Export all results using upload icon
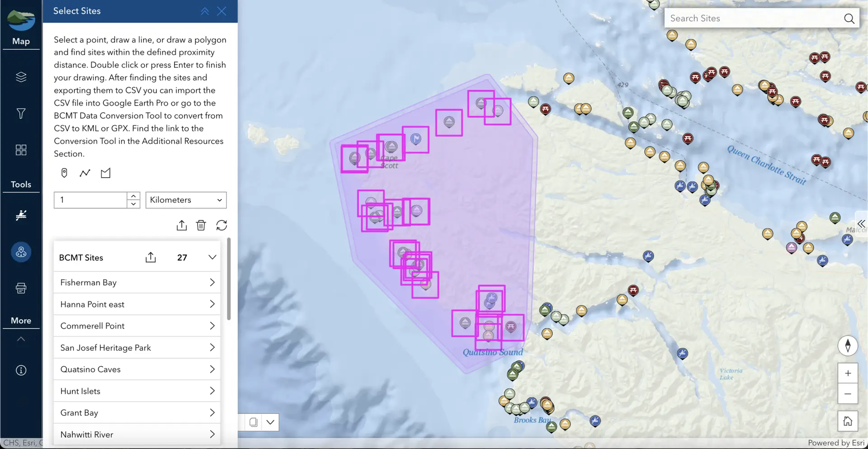The width and height of the screenshot is (868, 449). (181, 225)
